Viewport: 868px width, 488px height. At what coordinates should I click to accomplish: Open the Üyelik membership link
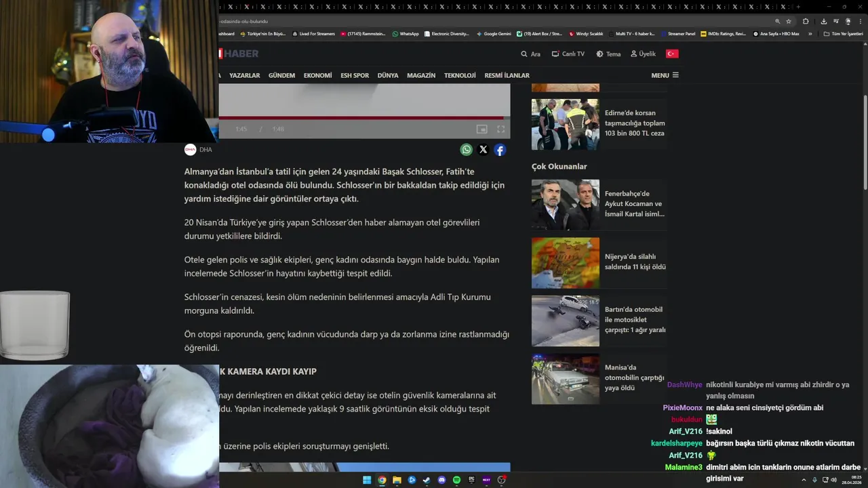coord(643,54)
